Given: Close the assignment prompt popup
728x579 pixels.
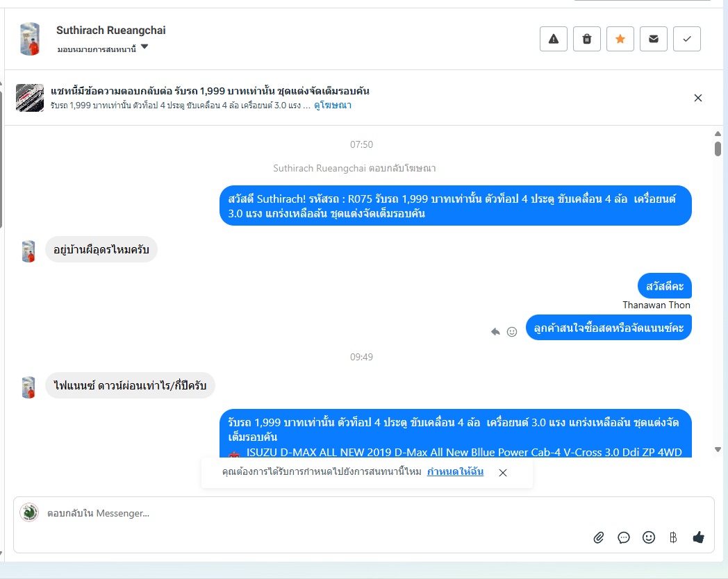Looking at the screenshot, I should [x=503, y=473].
